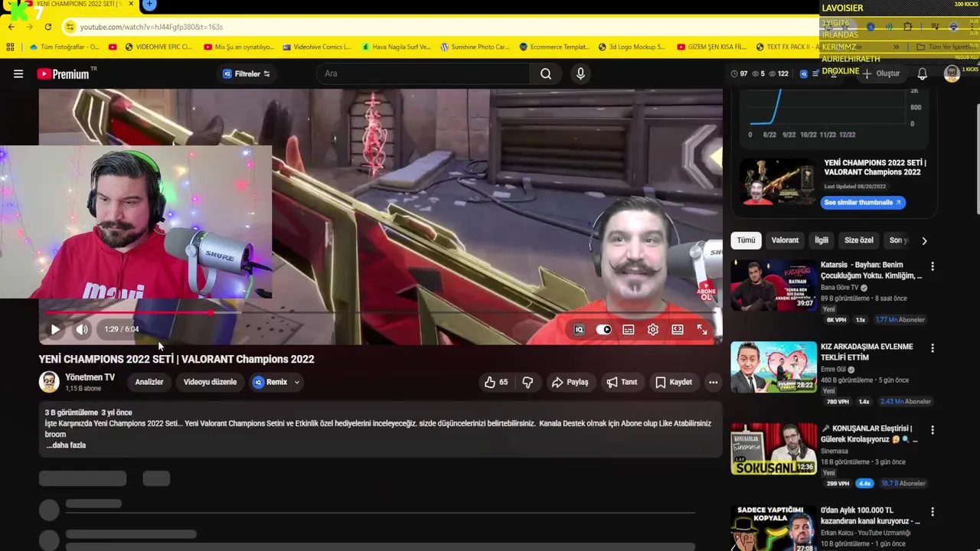The image size is (980, 551).
Task: Select the Valorant chip
Action: [785, 240]
